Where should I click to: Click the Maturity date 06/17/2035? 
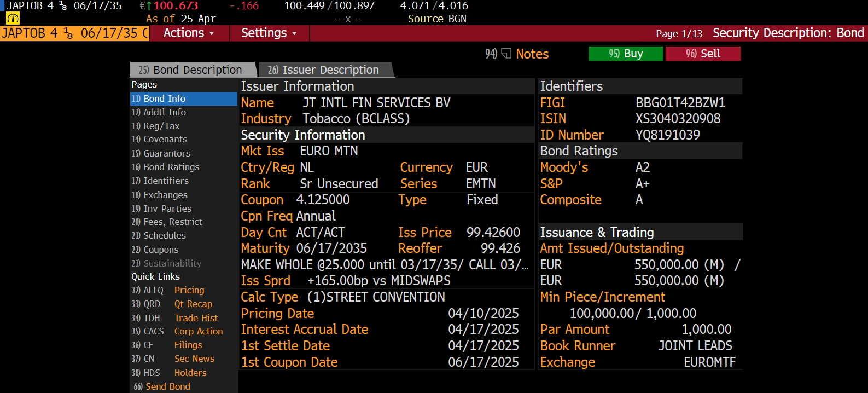[331, 248]
